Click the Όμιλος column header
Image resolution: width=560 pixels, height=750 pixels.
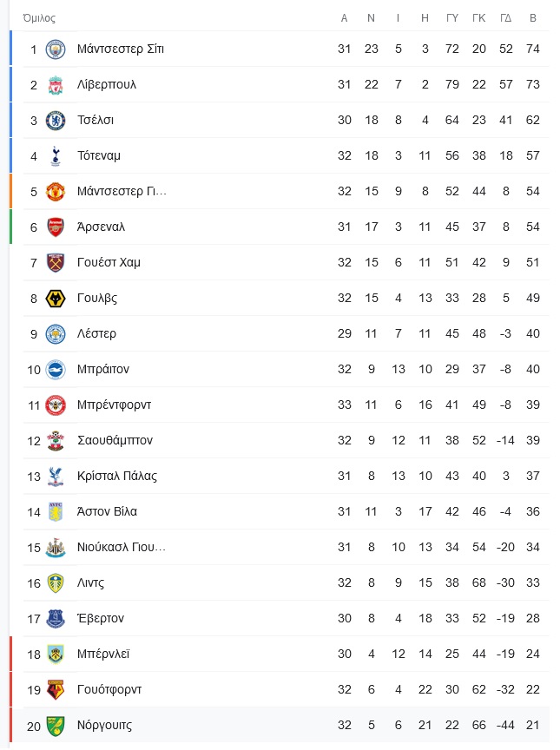39,18
